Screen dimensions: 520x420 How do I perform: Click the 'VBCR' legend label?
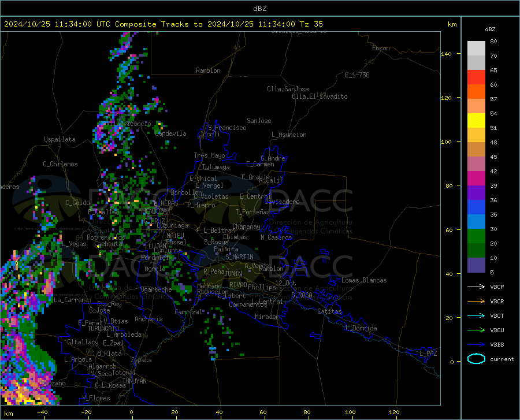pos(497,302)
